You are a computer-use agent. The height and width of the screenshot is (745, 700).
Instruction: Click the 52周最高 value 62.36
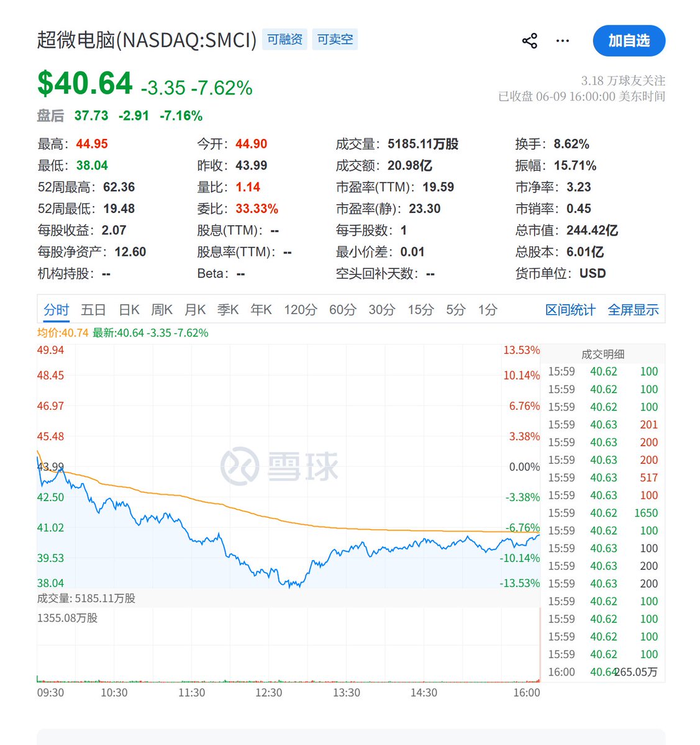(119, 187)
